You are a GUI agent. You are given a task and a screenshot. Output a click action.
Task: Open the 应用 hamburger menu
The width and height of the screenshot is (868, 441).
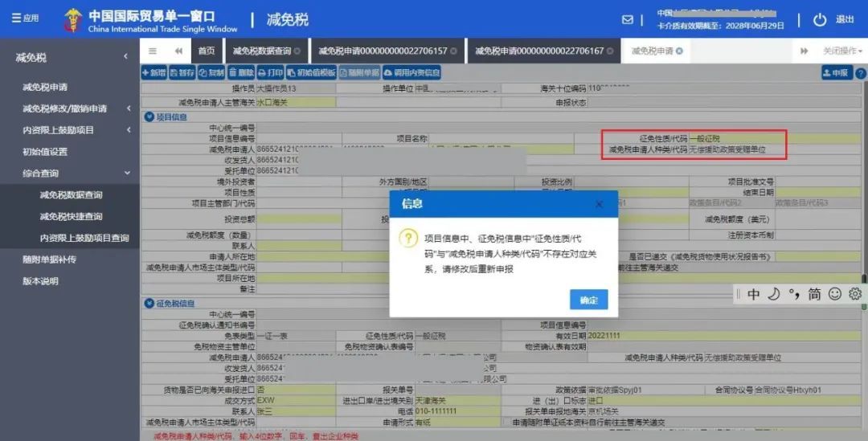click(25, 18)
